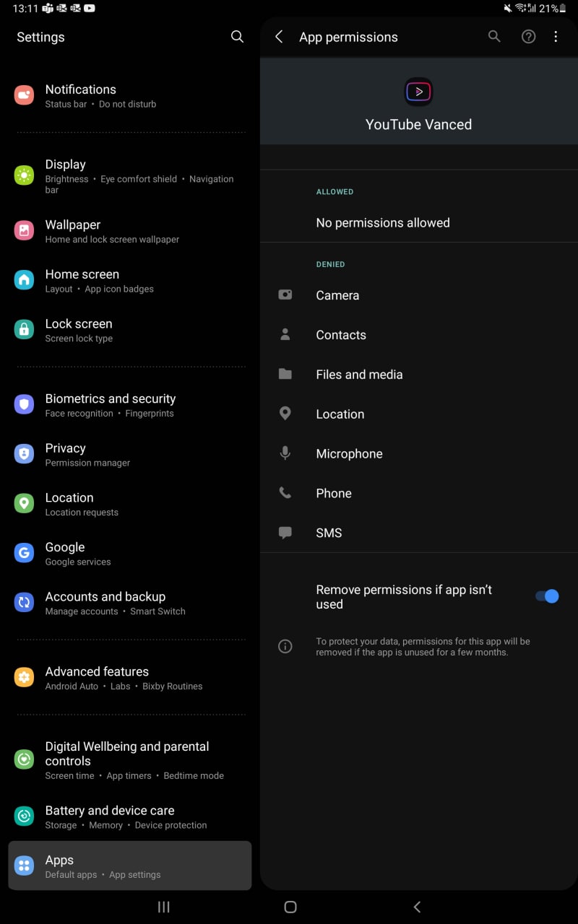Tap the Accounts and backup sync icon
The image size is (578, 924).
[x=25, y=603]
